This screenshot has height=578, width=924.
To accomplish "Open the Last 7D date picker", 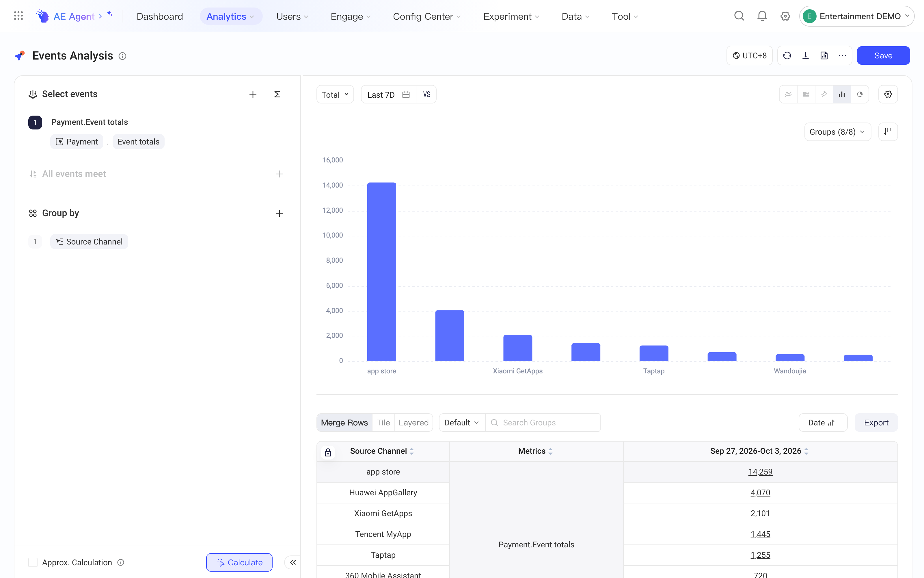I will coord(388,94).
